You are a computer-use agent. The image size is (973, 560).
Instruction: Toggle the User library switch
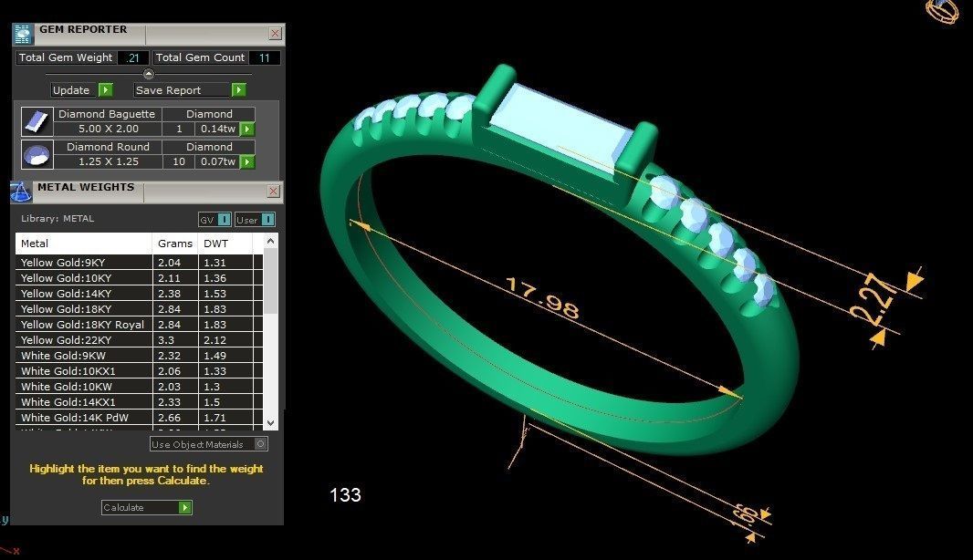267,220
